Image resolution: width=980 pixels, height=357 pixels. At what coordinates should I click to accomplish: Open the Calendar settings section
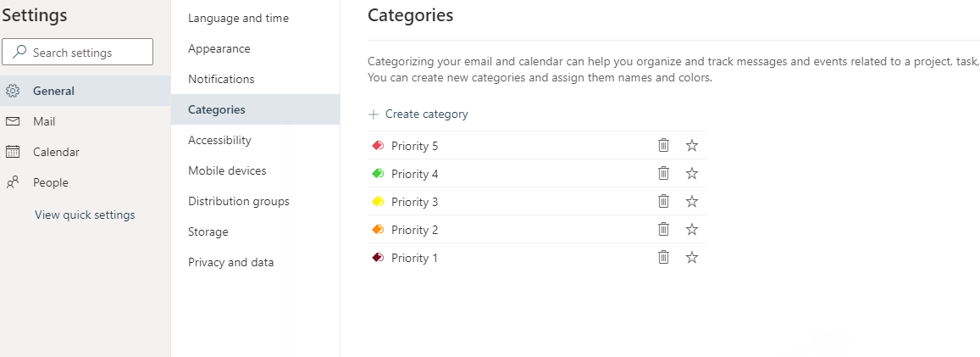(56, 152)
